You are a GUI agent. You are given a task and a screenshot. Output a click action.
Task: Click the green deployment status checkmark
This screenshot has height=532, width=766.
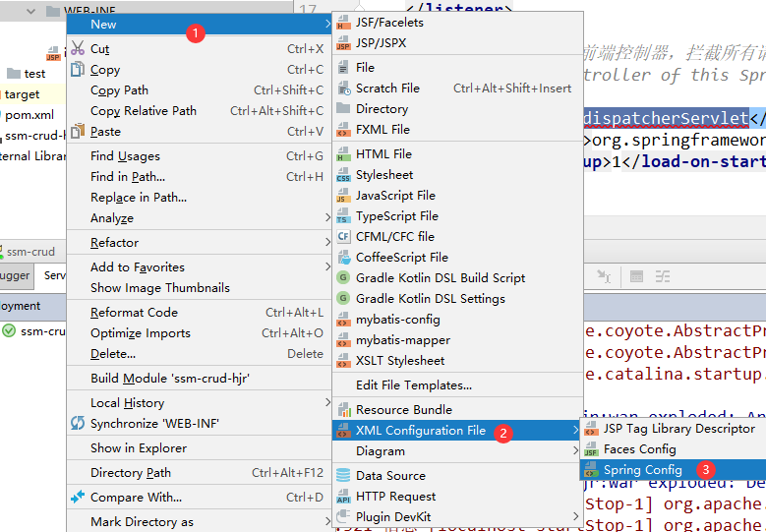[x=8, y=330]
